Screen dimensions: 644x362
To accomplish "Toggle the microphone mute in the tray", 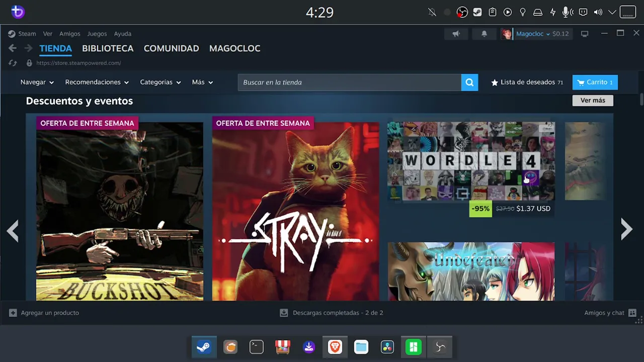I will pos(568,12).
